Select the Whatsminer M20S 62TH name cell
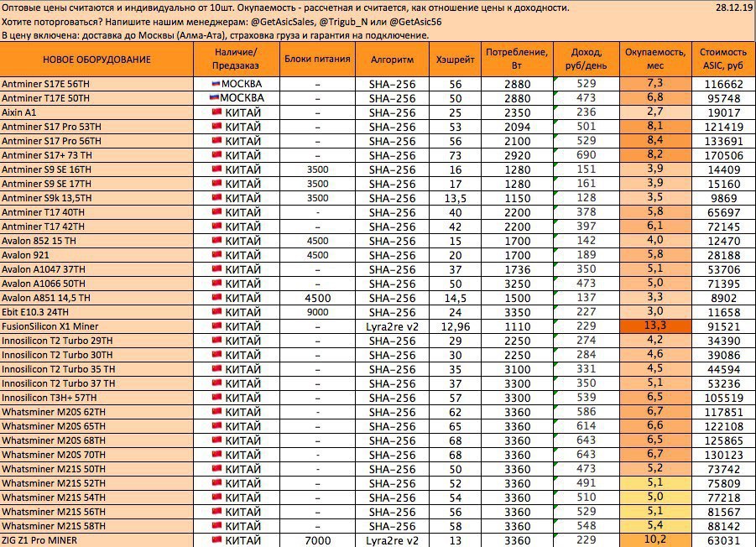 coord(96,412)
